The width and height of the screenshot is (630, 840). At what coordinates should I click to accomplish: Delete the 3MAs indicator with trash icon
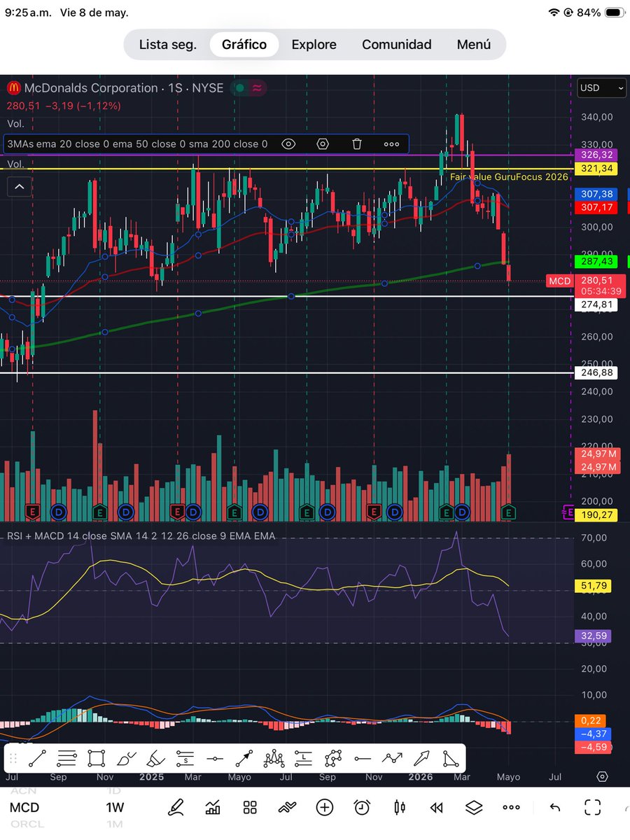pyautogui.click(x=357, y=143)
